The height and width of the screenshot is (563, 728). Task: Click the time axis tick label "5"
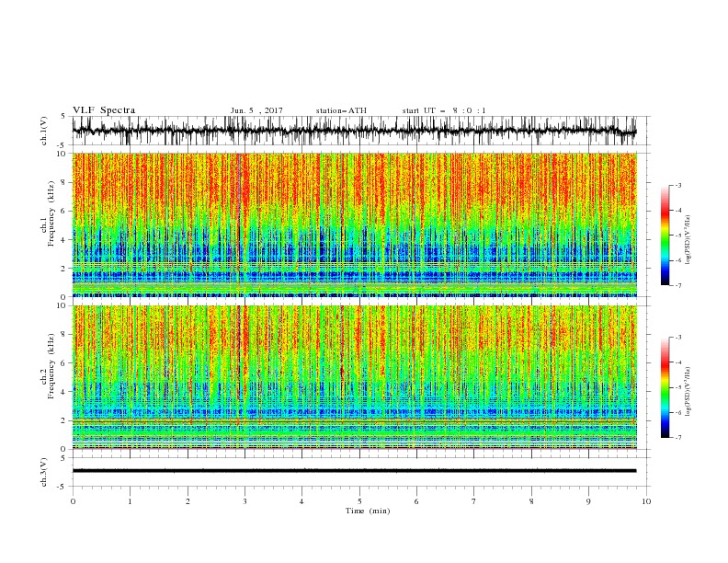(x=359, y=501)
